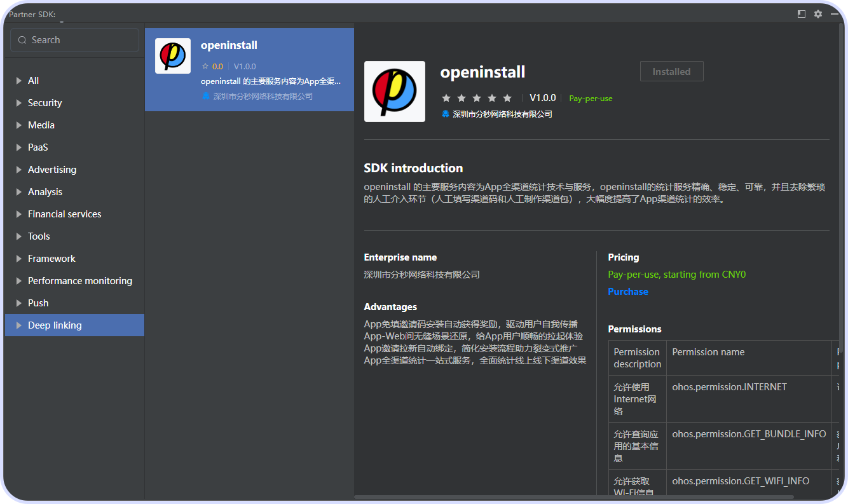
Task: Open the Purchase link under Pricing
Action: tap(628, 292)
